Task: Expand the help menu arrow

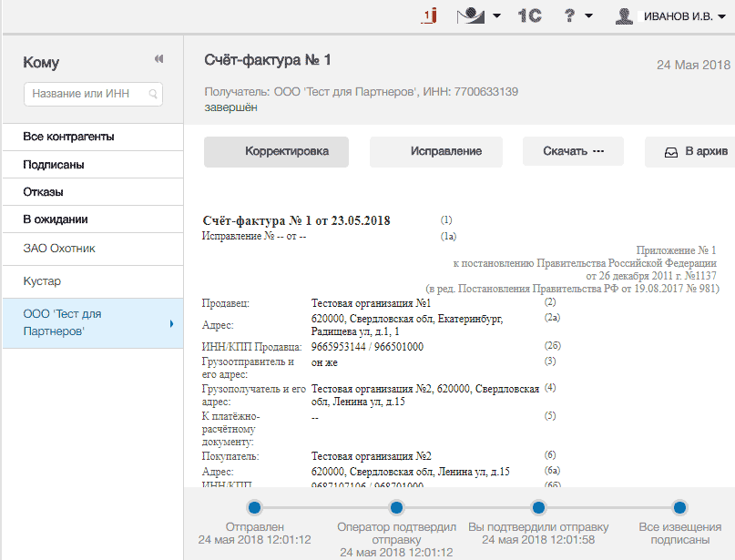Action: 588,15
